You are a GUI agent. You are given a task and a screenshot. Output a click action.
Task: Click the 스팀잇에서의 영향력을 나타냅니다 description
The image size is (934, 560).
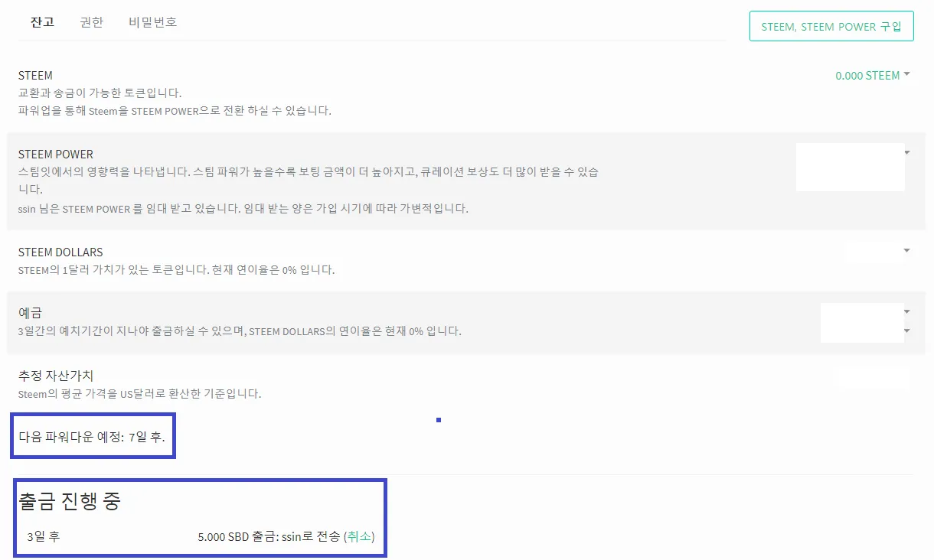(309, 180)
